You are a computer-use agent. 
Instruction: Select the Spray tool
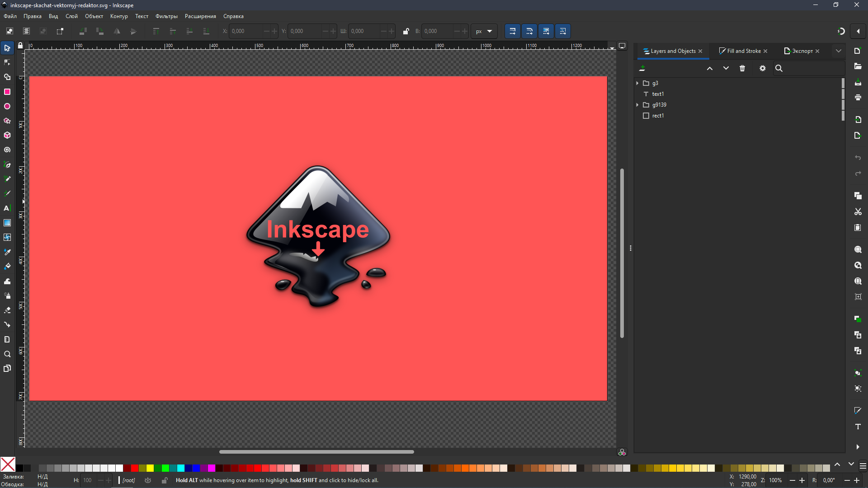tap(7, 296)
